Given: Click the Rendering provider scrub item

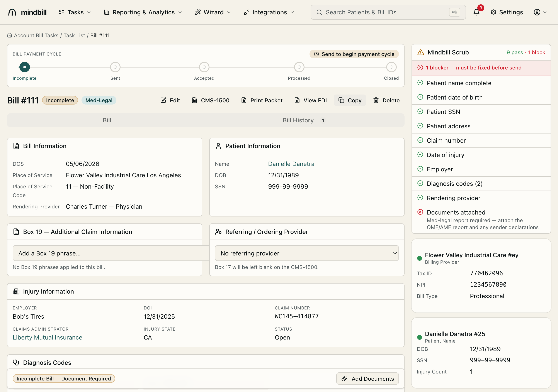Looking at the screenshot, I should pyautogui.click(x=481, y=198).
